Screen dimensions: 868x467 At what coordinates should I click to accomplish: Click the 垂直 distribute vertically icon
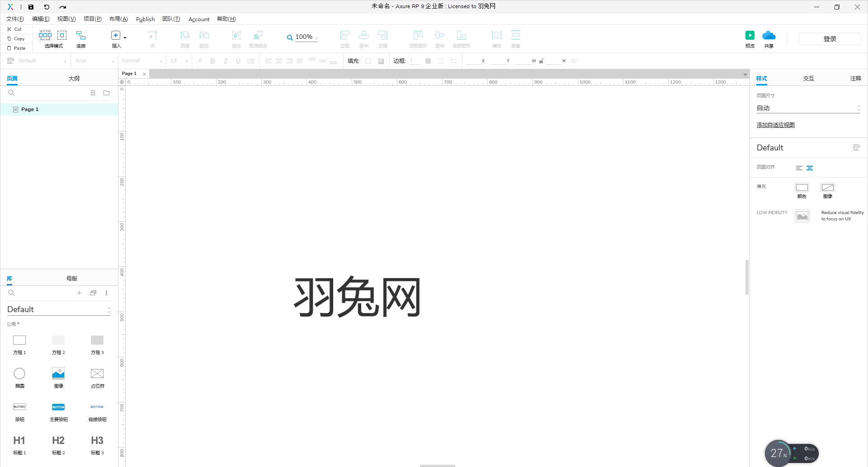516,35
